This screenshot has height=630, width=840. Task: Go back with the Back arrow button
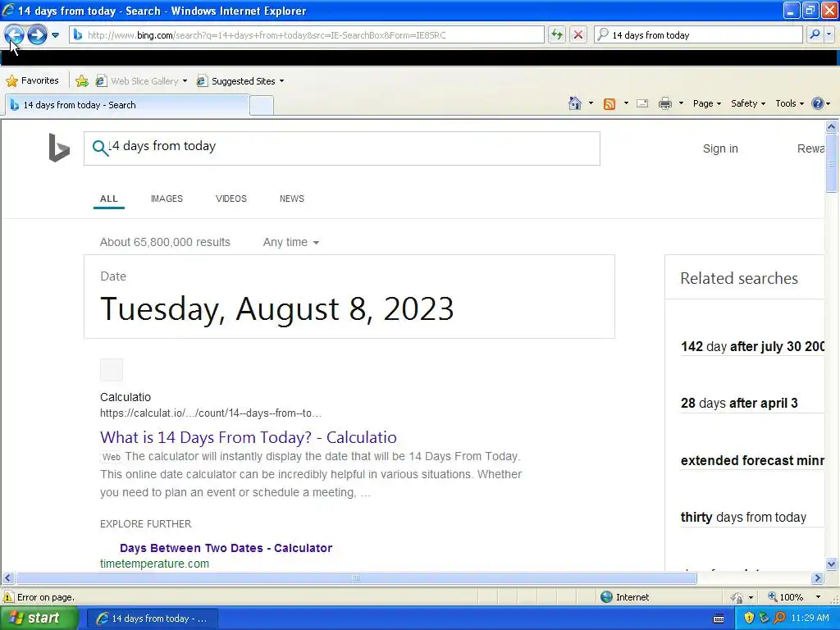click(x=14, y=35)
